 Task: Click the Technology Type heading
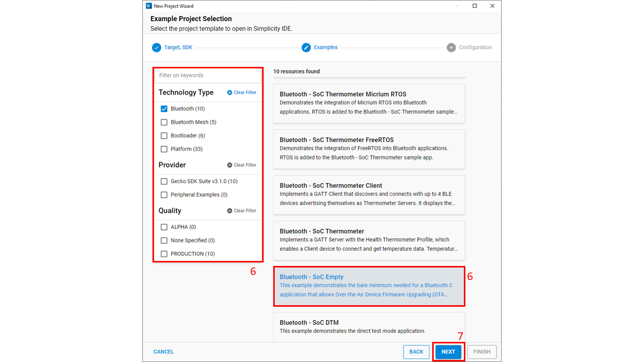coord(186,93)
